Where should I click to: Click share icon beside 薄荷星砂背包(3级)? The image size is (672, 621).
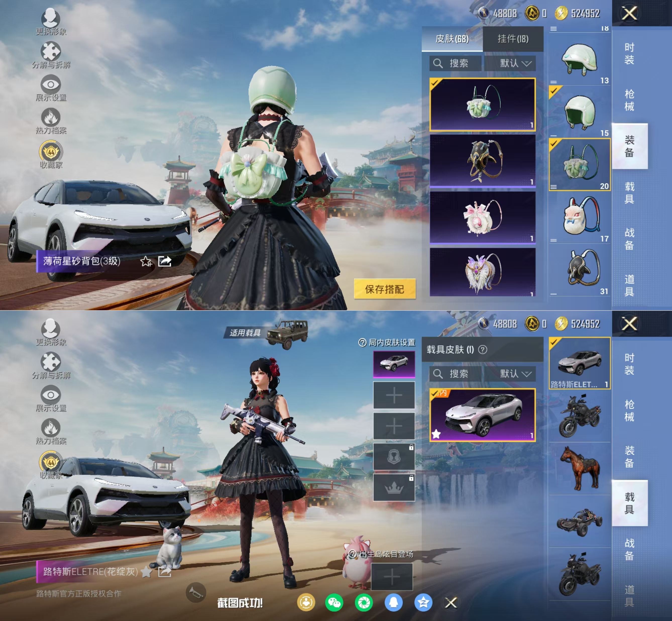165,261
